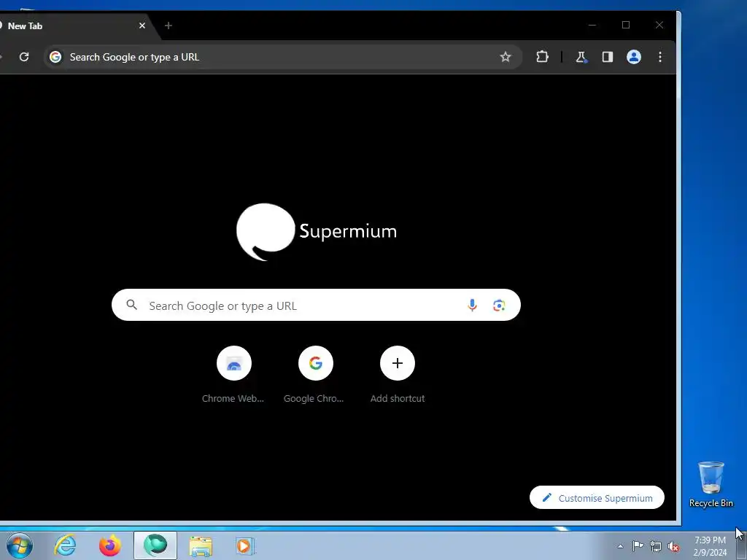The width and height of the screenshot is (747, 560).
Task: Open the Action Center flag icon
Action: point(638,546)
